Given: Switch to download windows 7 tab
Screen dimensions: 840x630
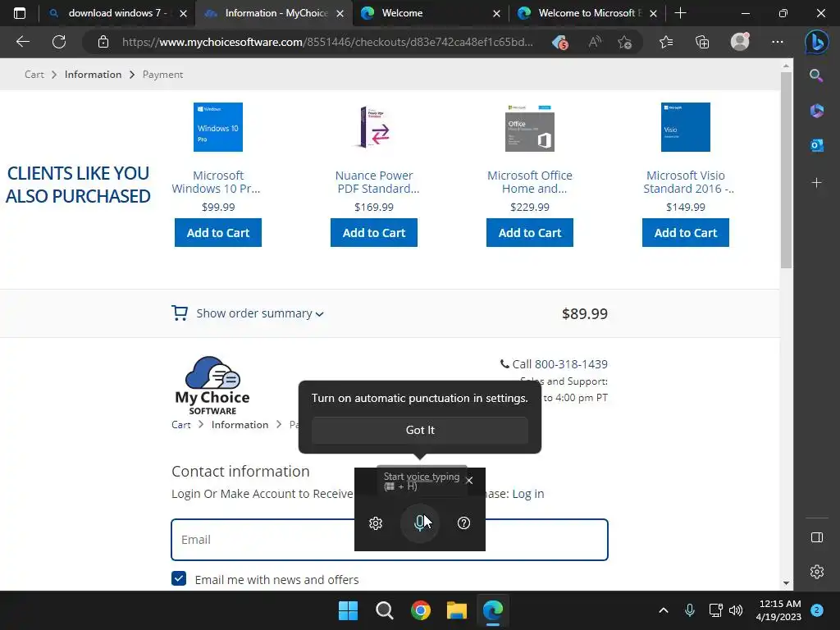Looking at the screenshot, I should [x=117, y=13].
